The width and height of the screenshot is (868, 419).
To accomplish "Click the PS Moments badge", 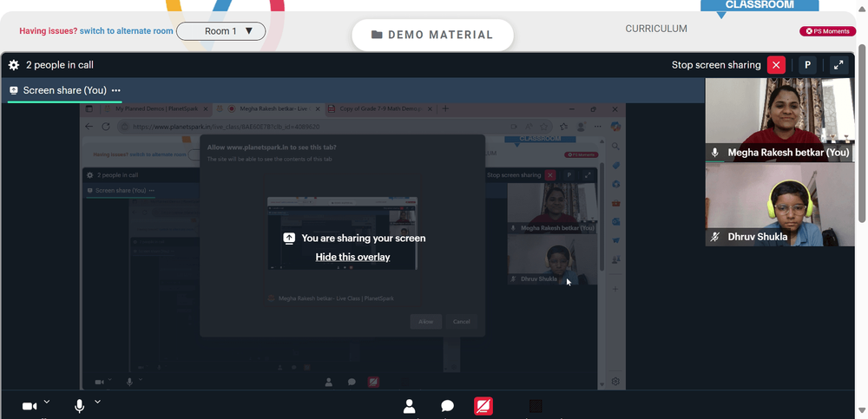I will [827, 31].
